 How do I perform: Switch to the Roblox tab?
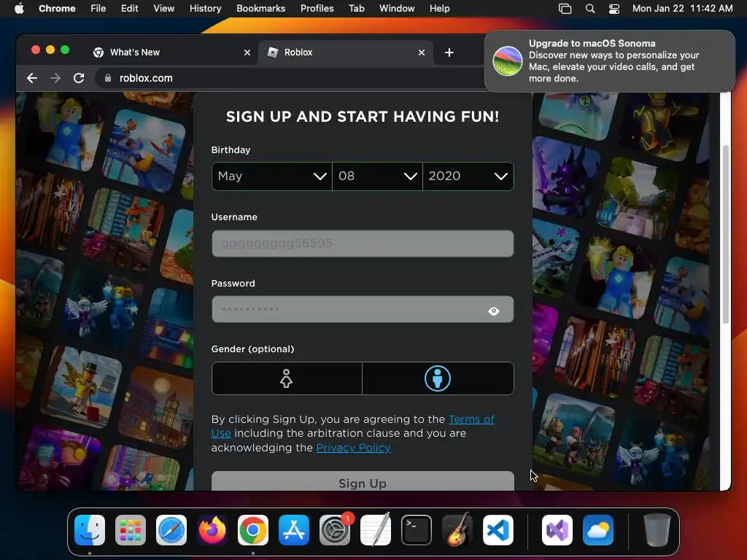346,52
